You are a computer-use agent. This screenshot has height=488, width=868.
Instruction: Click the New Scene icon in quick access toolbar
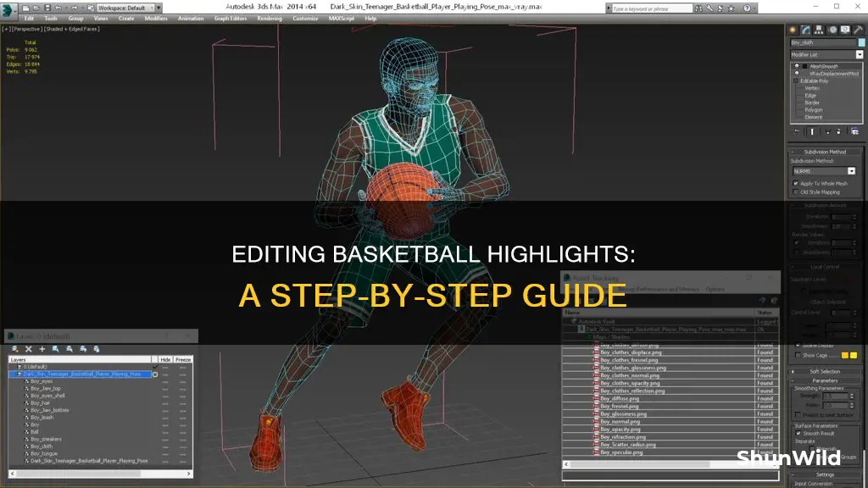point(25,8)
